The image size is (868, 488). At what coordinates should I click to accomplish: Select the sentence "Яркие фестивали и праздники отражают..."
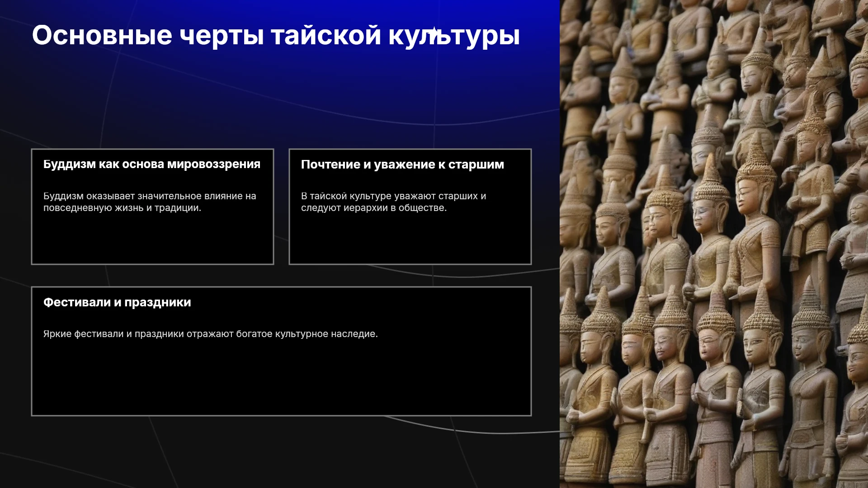(x=211, y=334)
